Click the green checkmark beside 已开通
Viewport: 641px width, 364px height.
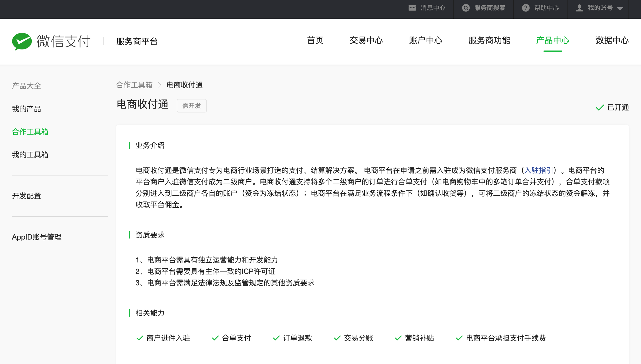pos(600,107)
